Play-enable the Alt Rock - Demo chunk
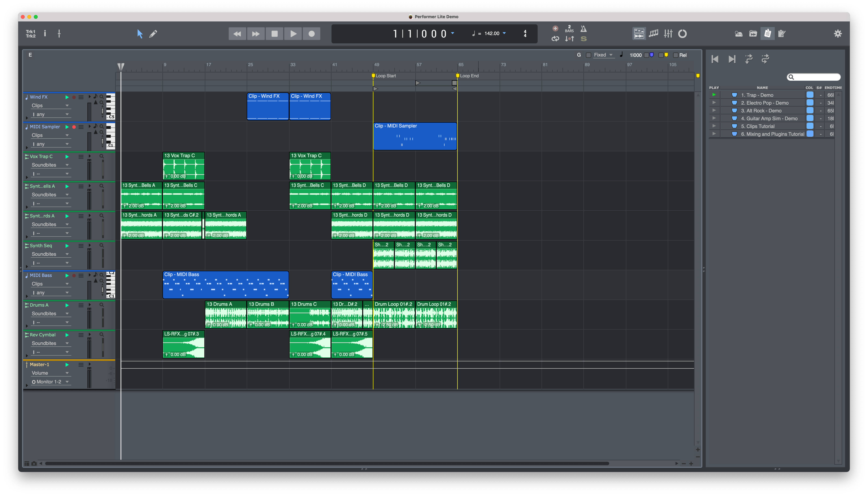This screenshot has height=496, width=868. click(x=714, y=111)
